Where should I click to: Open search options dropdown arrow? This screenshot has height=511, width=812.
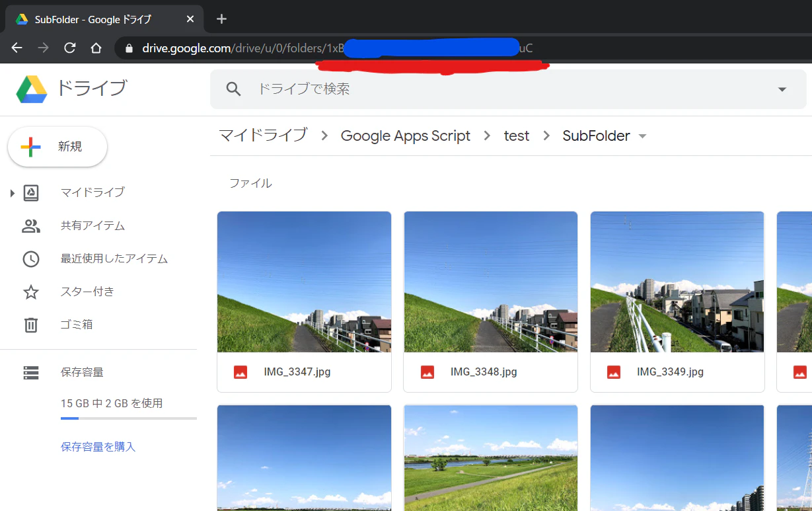point(782,89)
